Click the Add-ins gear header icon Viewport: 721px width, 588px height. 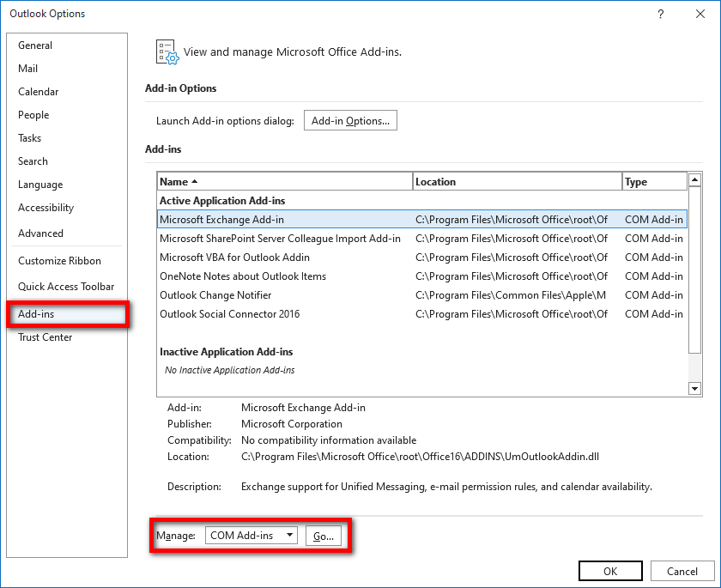tap(167, 52)
